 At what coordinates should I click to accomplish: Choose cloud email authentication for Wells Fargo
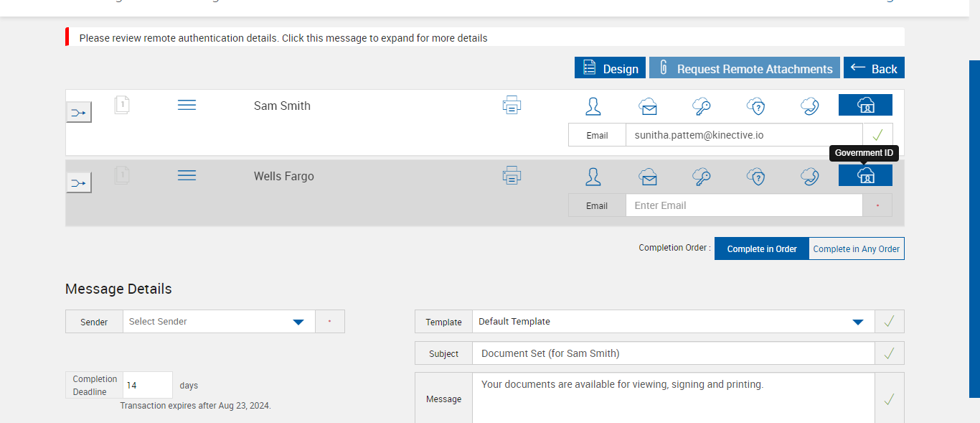(648, 177)
